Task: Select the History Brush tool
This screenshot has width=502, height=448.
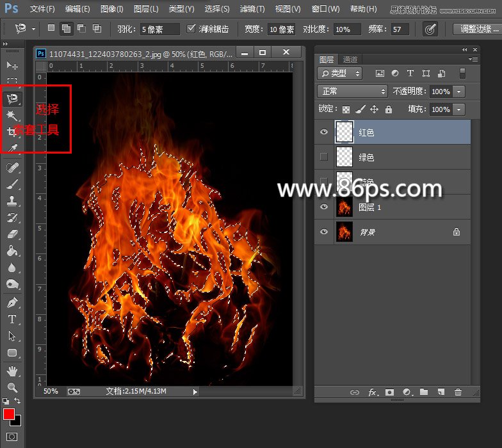Action: (x=12, y=218)
